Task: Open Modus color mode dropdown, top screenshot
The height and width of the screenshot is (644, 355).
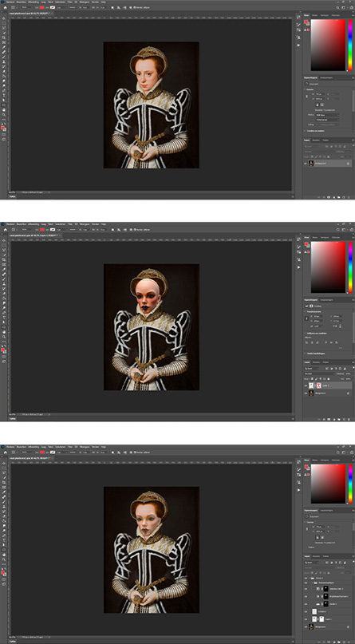Action: pos(328,115)
